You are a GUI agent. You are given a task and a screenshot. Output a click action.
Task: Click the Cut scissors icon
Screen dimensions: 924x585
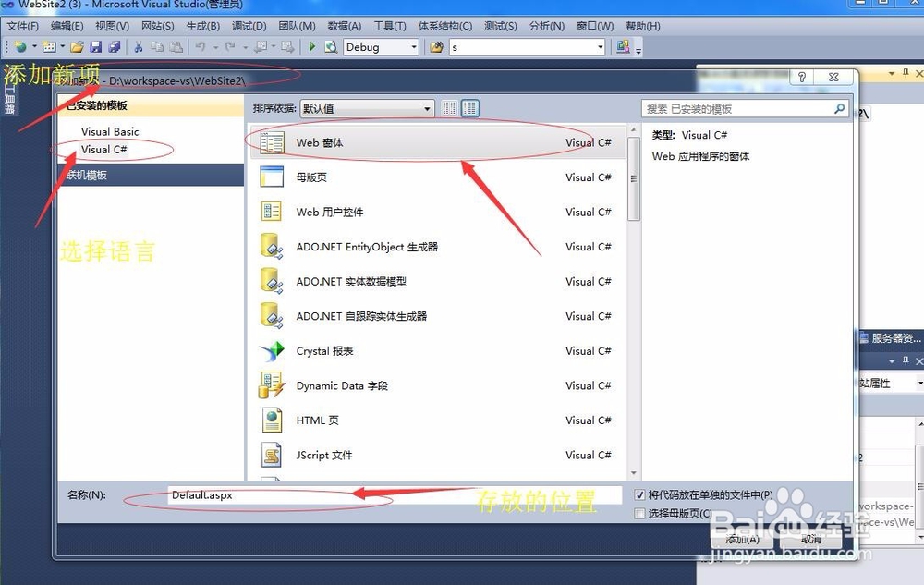pos(139,46)
